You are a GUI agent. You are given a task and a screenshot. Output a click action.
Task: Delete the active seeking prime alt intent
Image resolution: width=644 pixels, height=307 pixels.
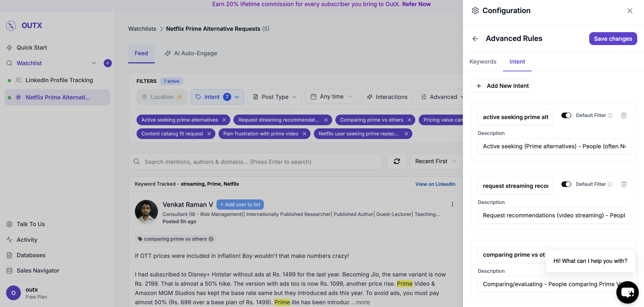click(x=624, y=115)
